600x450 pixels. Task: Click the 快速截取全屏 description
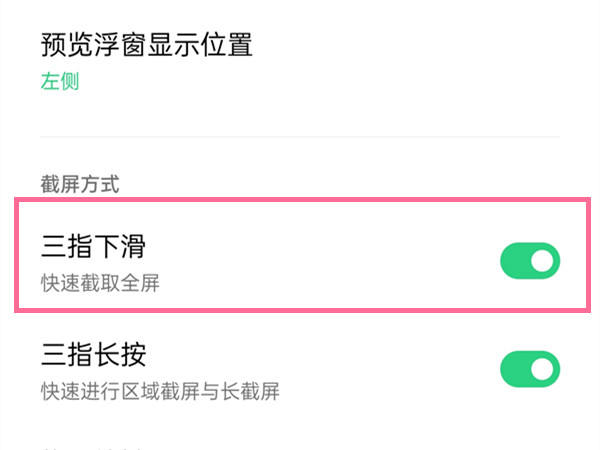point(100,284)
